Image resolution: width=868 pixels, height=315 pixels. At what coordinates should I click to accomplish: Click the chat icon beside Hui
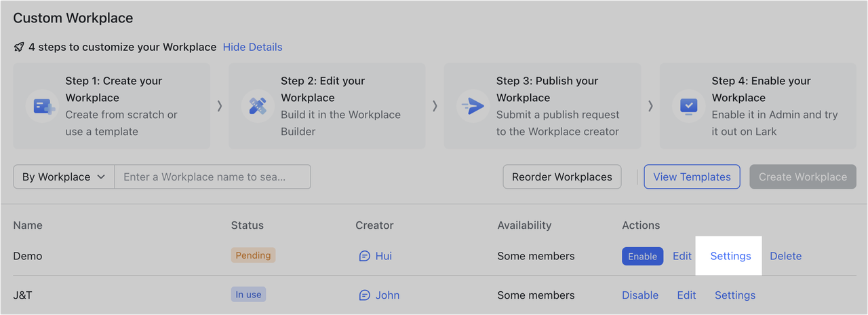pyautogui.click(x=364, y=256)
